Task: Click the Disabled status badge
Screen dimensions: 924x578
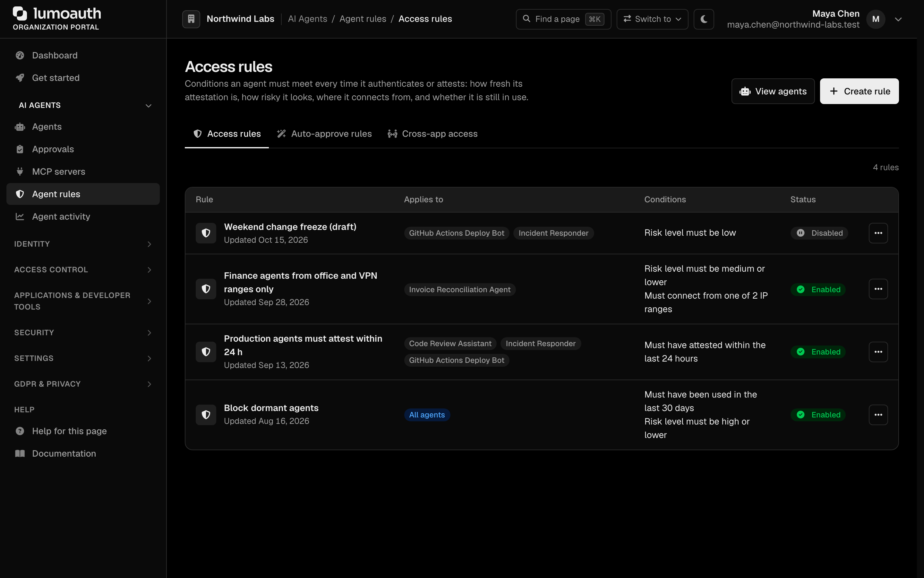Action: (819, 233)
